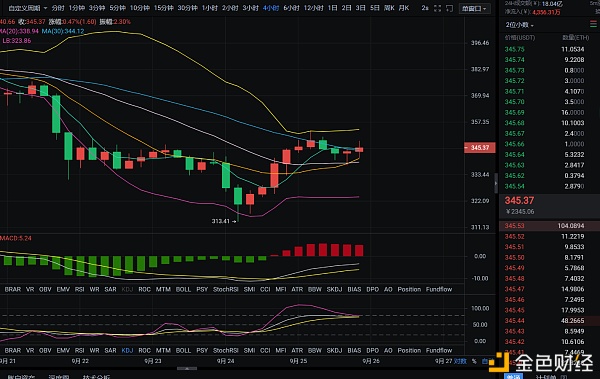Toggle 对数 log scale on time axis
The height and width of the screenshot is (379, 600).
point(460,361)
